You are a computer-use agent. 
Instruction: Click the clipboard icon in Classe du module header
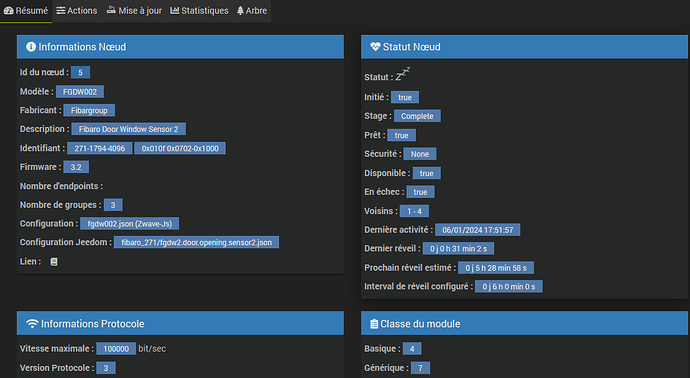click(x=374, y=324)
